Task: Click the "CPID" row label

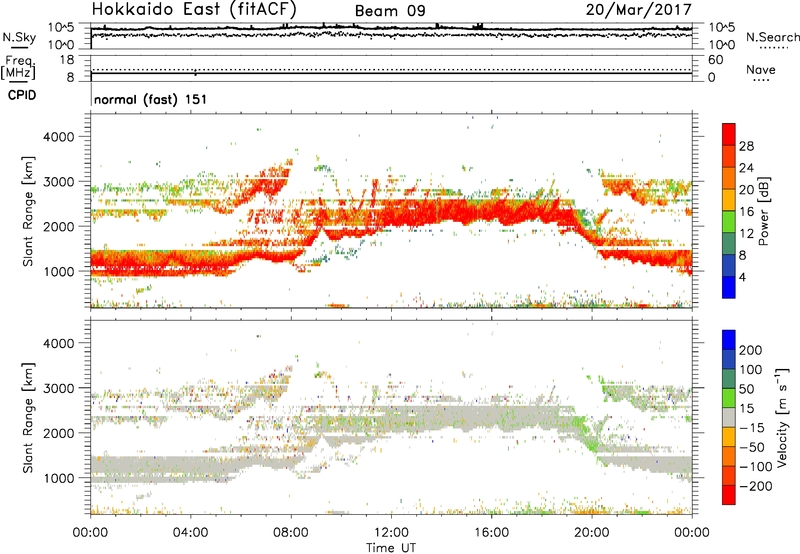Action: [22, 95]
